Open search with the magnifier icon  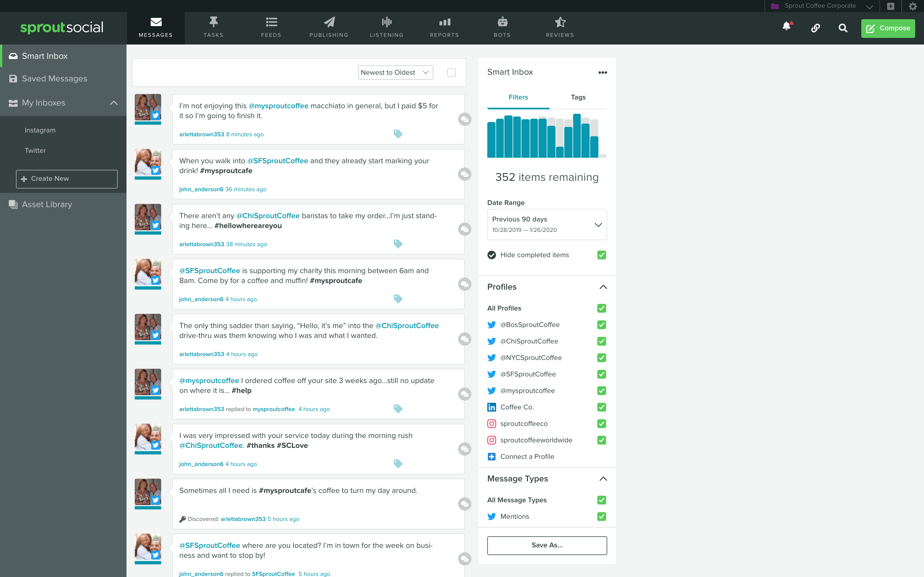pos(843,28)
